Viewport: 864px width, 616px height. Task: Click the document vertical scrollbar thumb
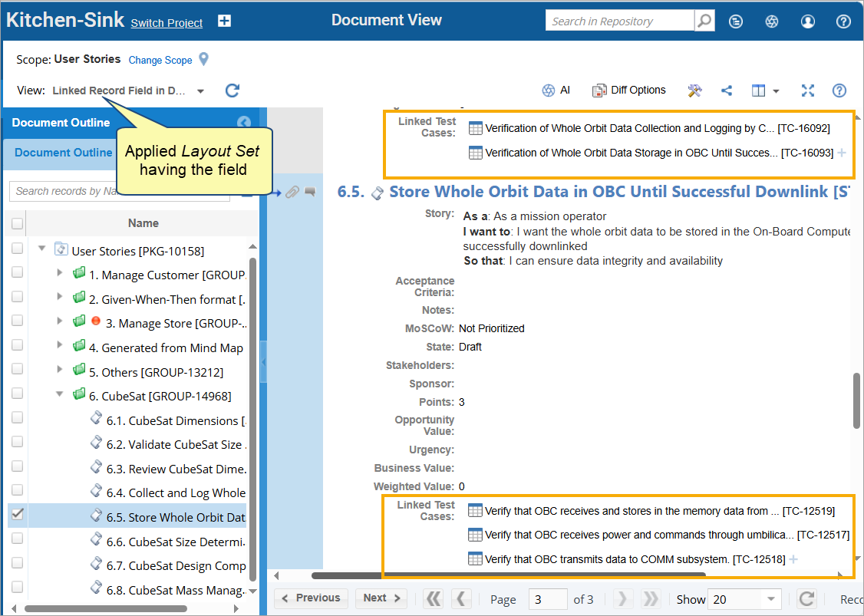pyautogui.click(x=856, y=400)
